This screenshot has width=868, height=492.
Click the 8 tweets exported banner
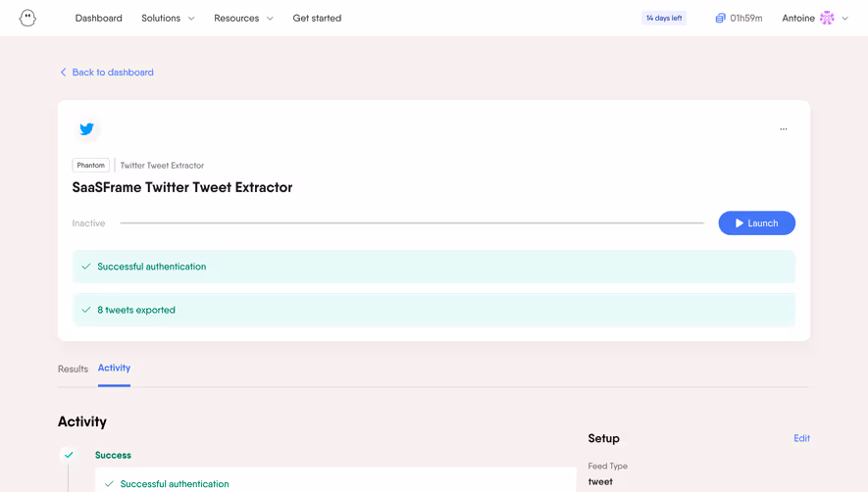point(434,310)
